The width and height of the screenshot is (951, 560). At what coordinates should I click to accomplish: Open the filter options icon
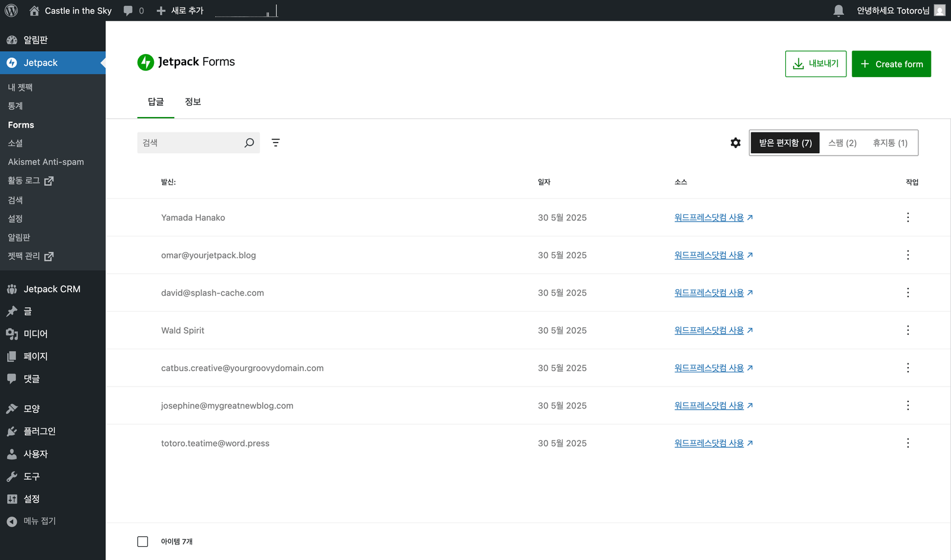[x=276, y=143]
